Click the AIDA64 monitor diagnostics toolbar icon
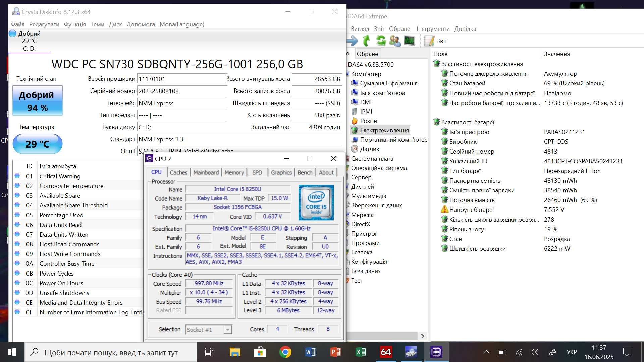This screenshot has width=644, height=362. tap(409, 41)
